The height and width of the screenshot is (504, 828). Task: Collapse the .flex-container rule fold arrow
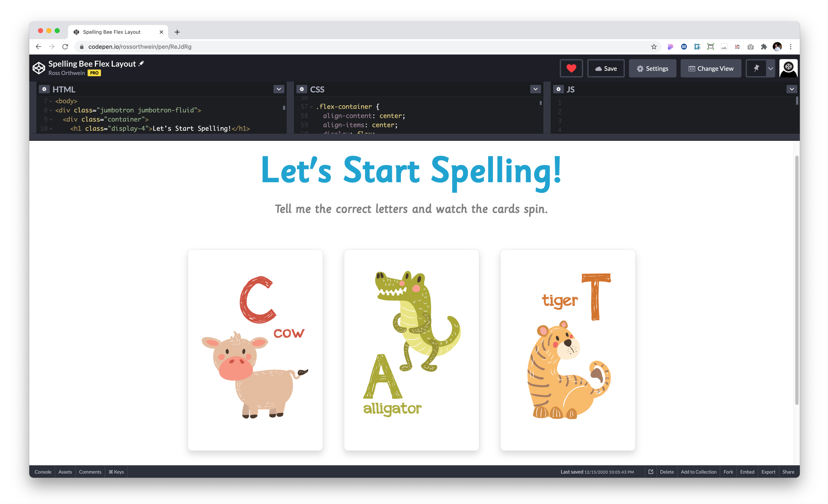pos(311,107)
